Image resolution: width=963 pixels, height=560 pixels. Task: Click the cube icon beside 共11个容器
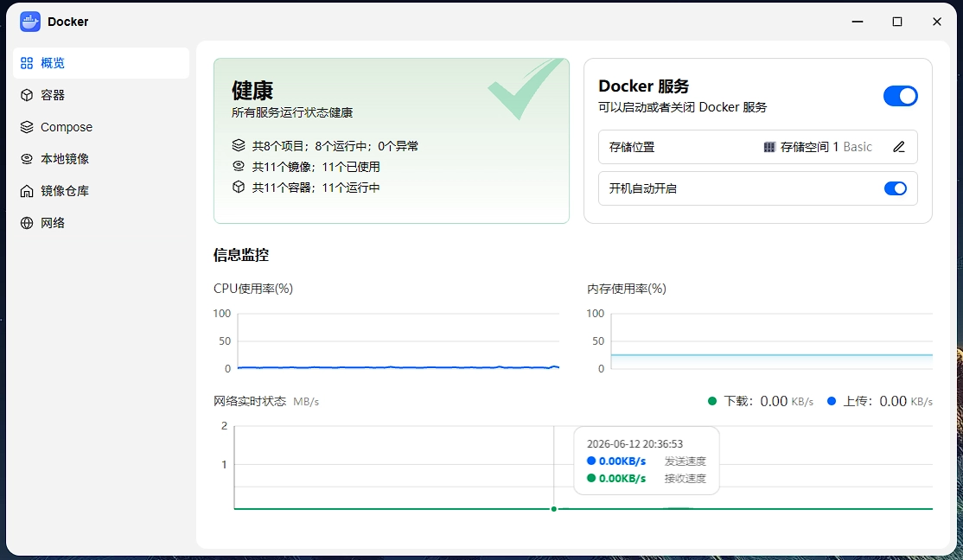pyautogui.click(x=239, y=188)
